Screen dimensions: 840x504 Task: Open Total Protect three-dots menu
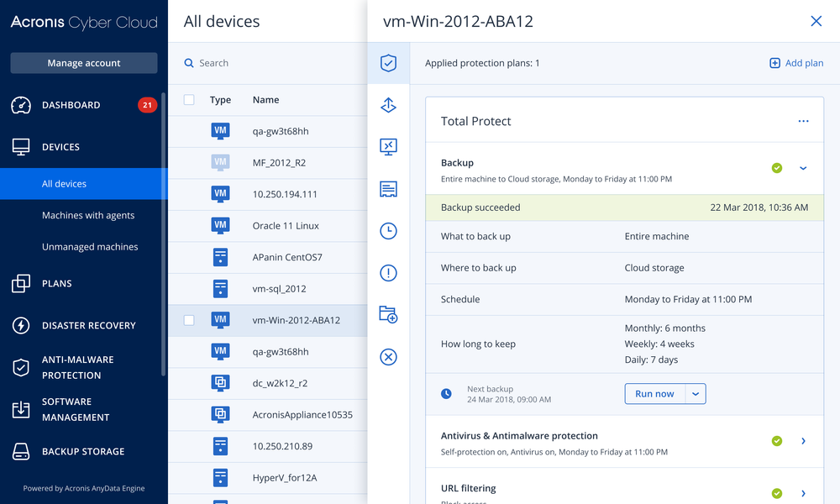(x=803, y=121)
